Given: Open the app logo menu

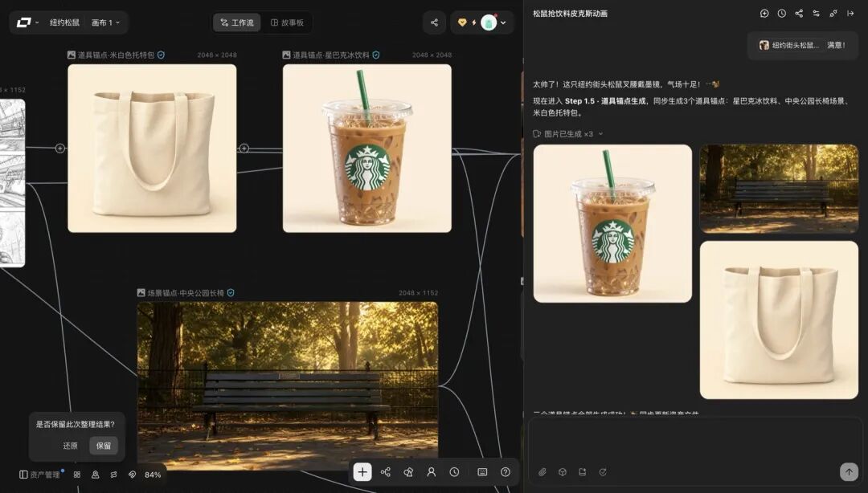Looking at the screenshot, I should pos(27,22).
